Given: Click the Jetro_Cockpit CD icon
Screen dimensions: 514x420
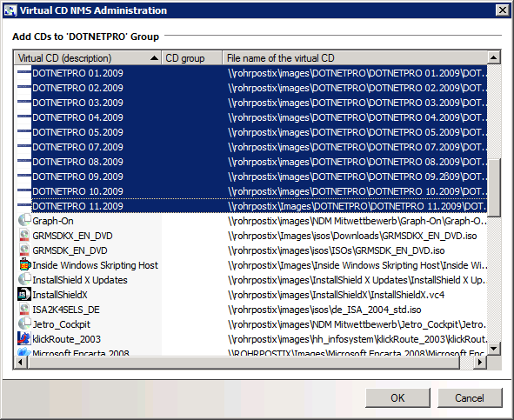Looking at the screenshot, I should 24,323.
